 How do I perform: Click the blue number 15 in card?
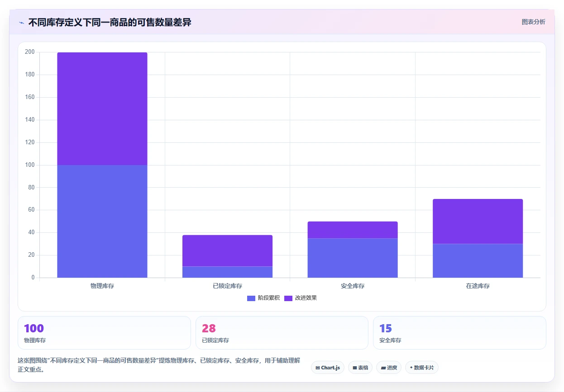[x=386, y=328]
